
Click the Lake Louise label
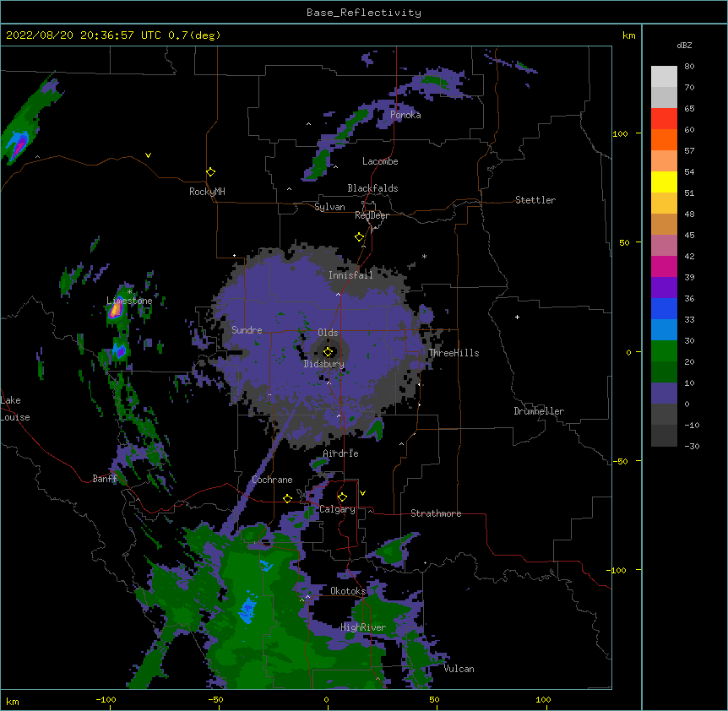pos(15,409)
